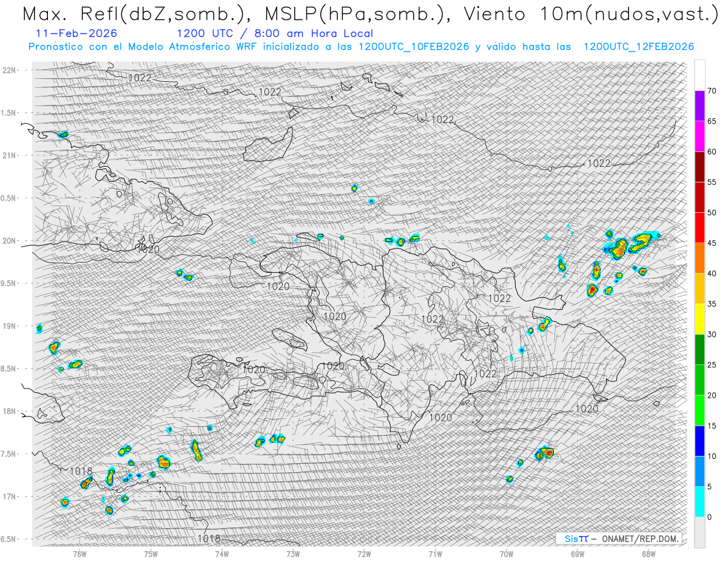Click the "73W" longitude axis label
This screenshot has width=728, height=562.
[x=293, y=554]
